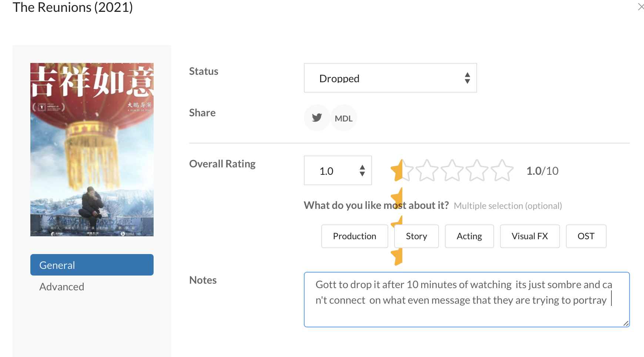Click the fourth rating star

click(477, 171)
